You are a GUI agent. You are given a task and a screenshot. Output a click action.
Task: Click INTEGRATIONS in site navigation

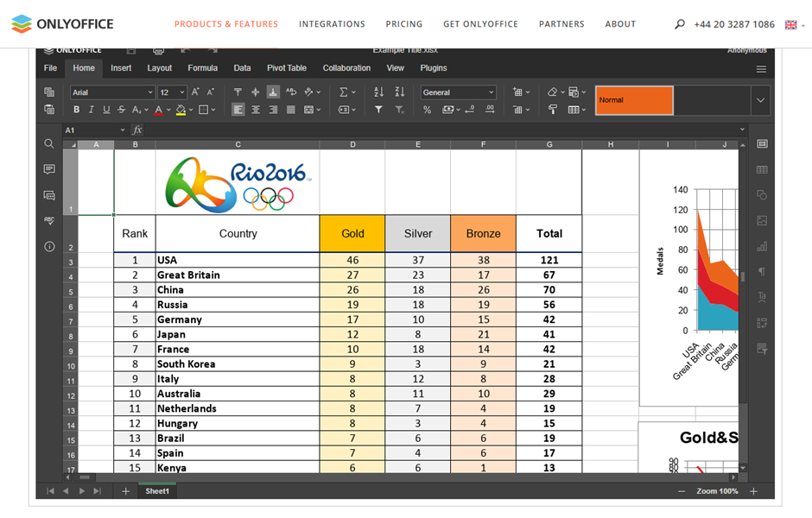coord(332,24)
